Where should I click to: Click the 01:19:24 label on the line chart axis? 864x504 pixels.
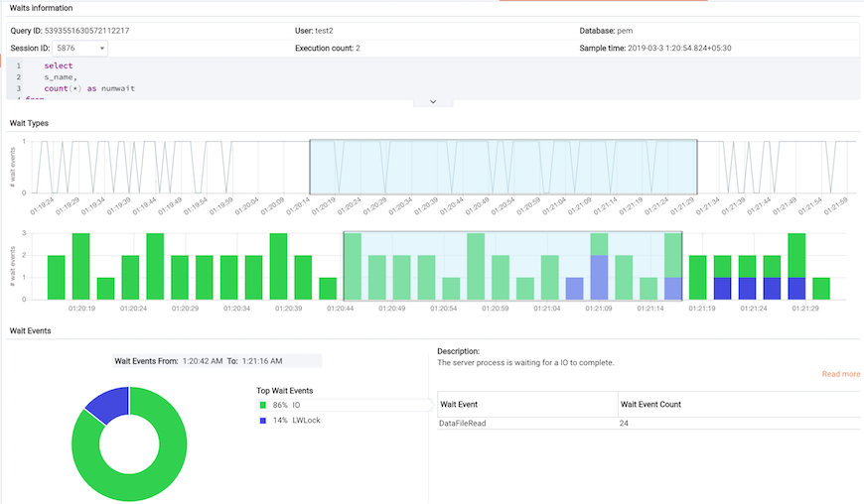pyautogui.click(x=42, y=206)
